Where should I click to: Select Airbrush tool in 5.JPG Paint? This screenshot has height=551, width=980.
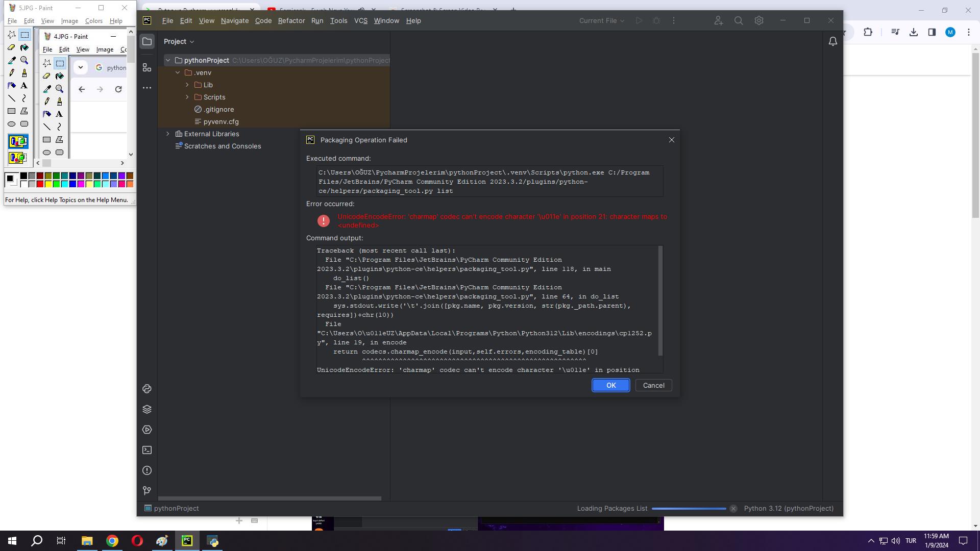[x=12, y=86]
